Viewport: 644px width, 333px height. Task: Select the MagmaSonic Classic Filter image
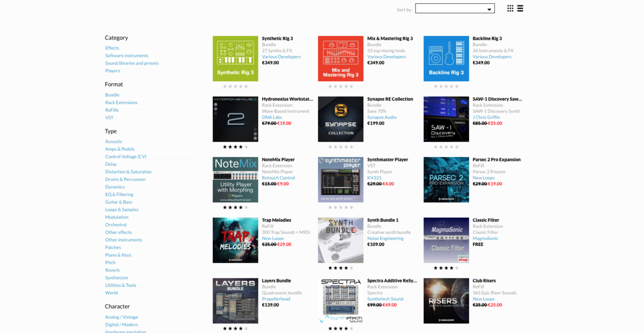tap(446, 240)
